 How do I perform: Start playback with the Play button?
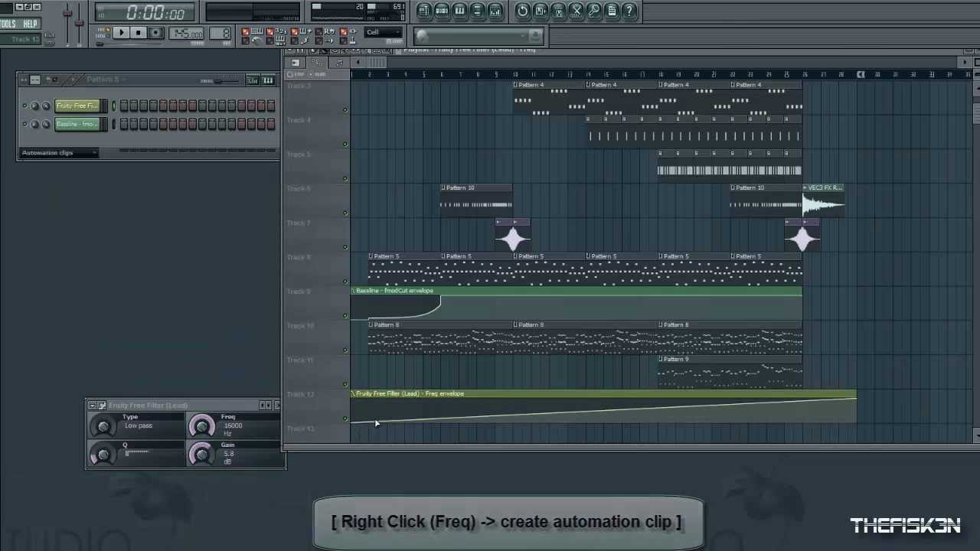(x=121, y=33)
